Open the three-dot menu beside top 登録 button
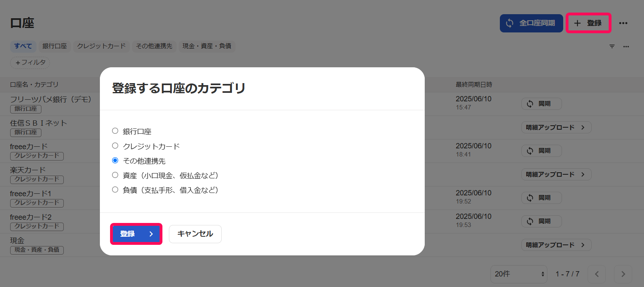Viewport: 644px width, 287px height. pos(623,23)
